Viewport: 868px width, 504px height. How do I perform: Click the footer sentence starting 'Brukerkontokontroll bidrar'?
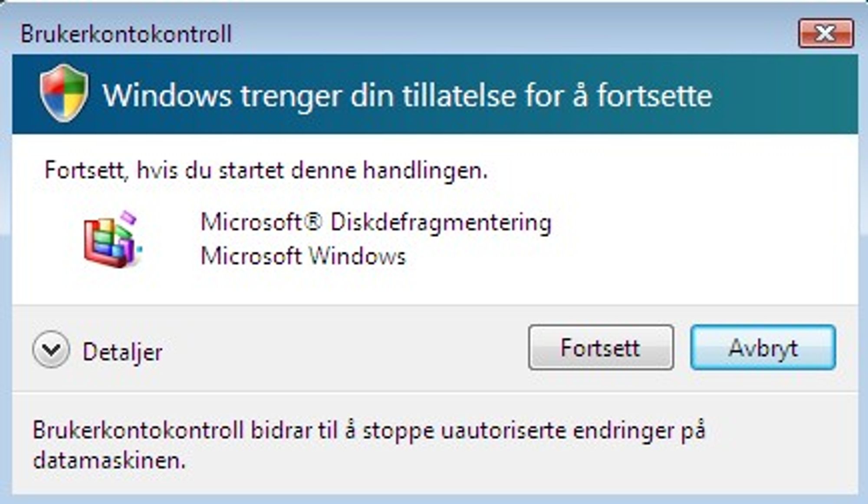(369, 445)
